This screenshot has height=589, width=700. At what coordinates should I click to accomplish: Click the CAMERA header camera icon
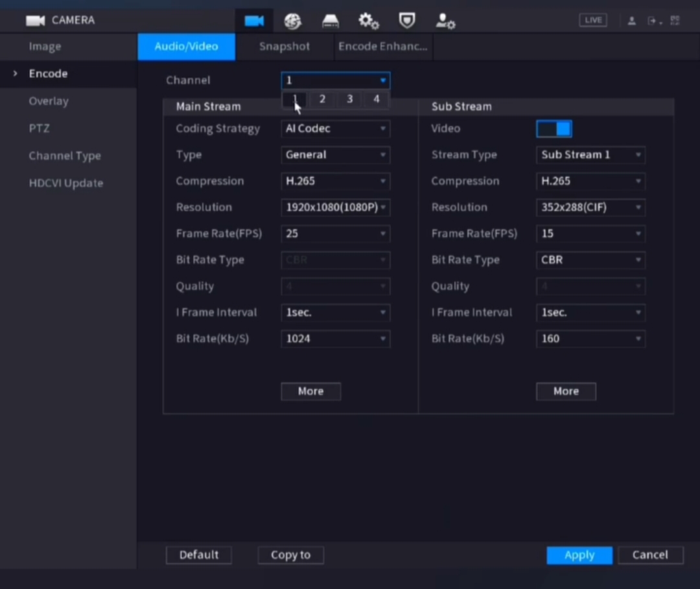point(35,21)
